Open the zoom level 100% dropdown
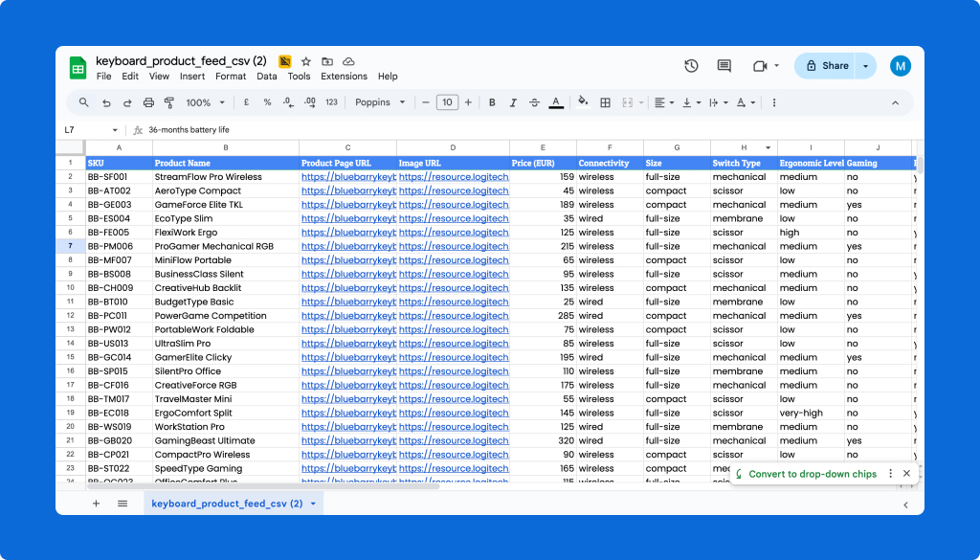The image size is (980, 560). [204, 102]
